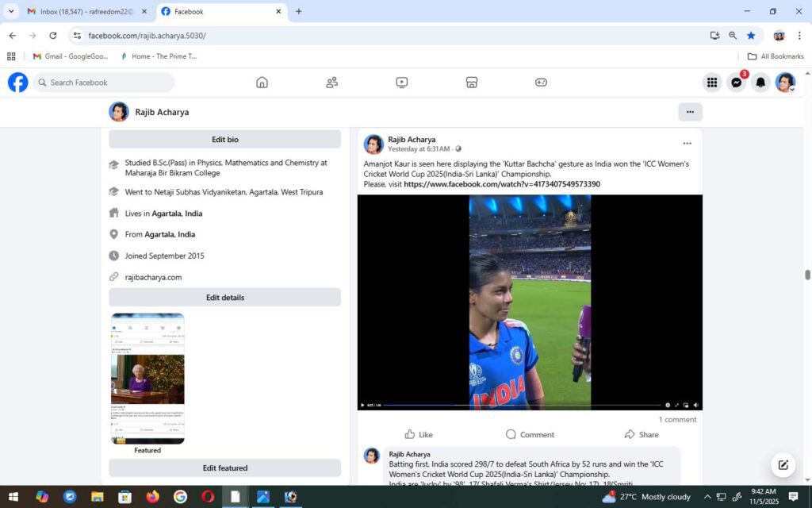Viewport: 812px width, 508px height.
Task: Toggle fullscreen for the video
Action: tap(676, 405)
